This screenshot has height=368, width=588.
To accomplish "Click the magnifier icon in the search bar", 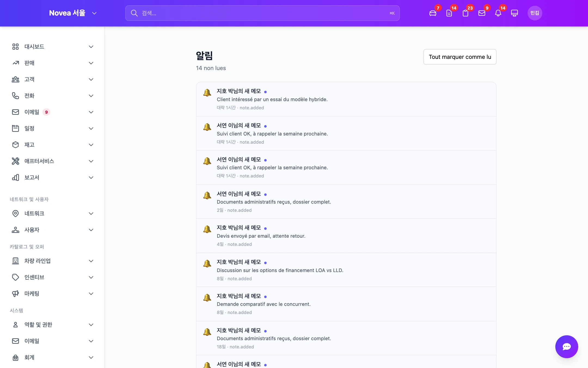I will [134, 13].
